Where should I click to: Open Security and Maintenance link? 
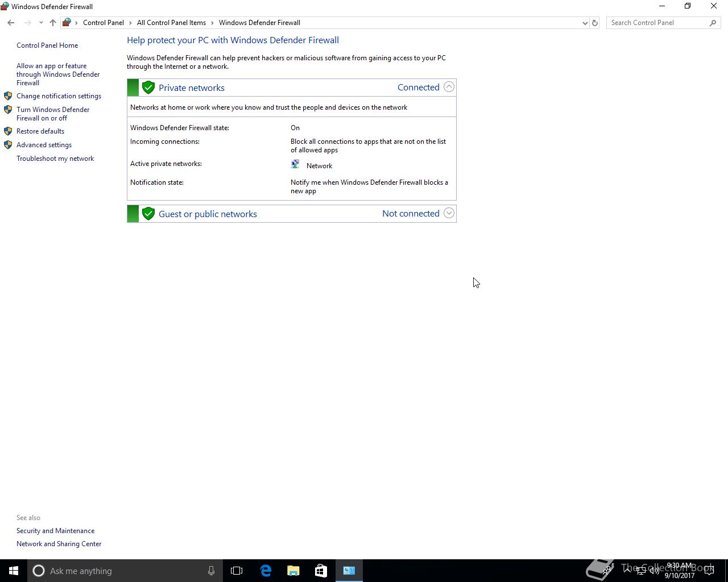pyautogui.click(x=55, y=531)
